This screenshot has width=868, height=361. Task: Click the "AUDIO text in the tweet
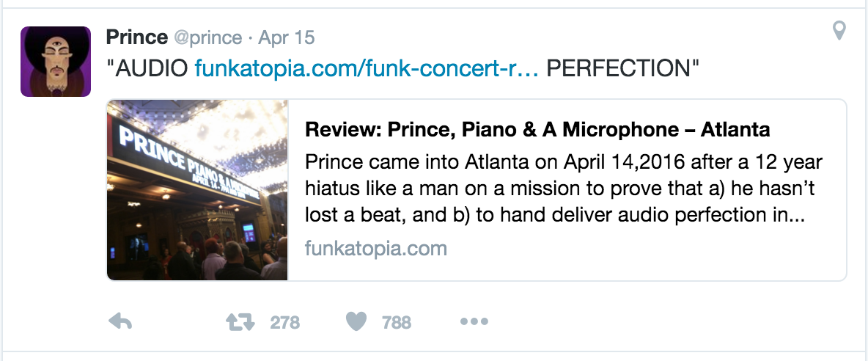pyautogui.click(x=149, y=70)
